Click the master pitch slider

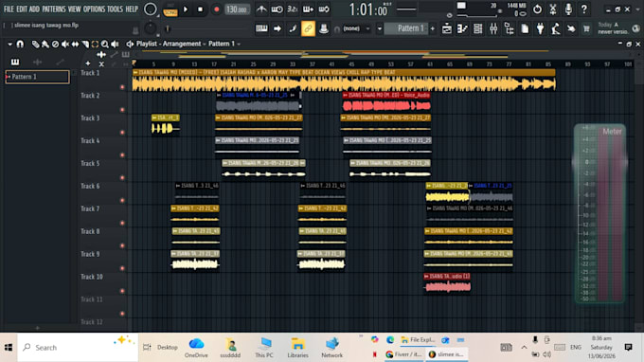168,28
